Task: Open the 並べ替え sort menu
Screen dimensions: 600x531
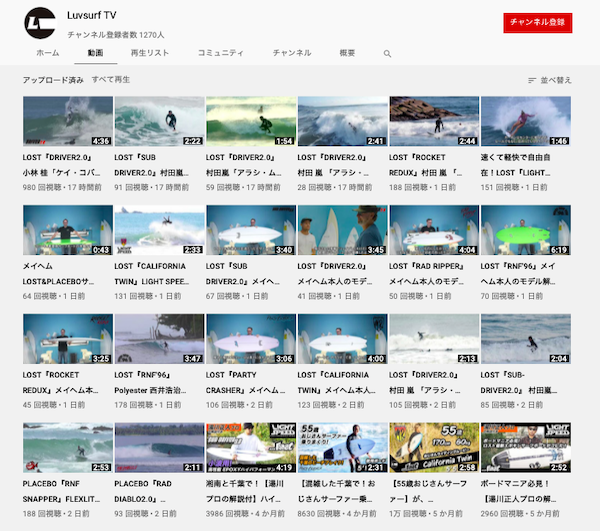Action: [549, 80]
